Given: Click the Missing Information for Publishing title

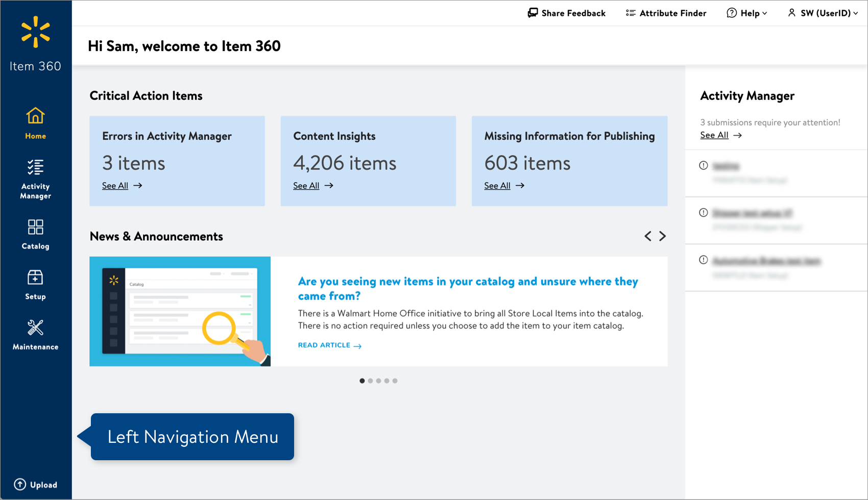Looking at the screenshot, I should 569,136.
